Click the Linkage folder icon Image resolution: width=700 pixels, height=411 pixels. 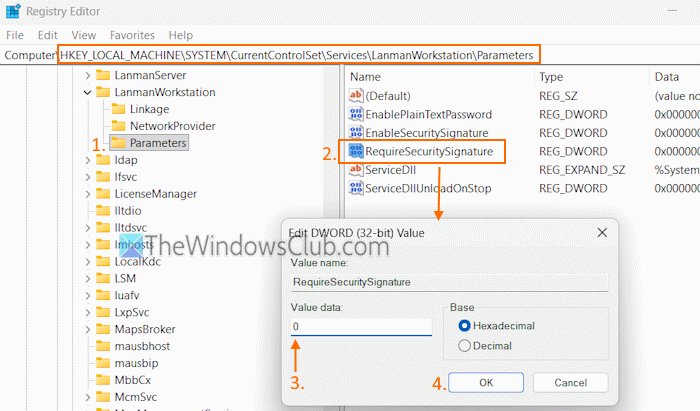118,109
